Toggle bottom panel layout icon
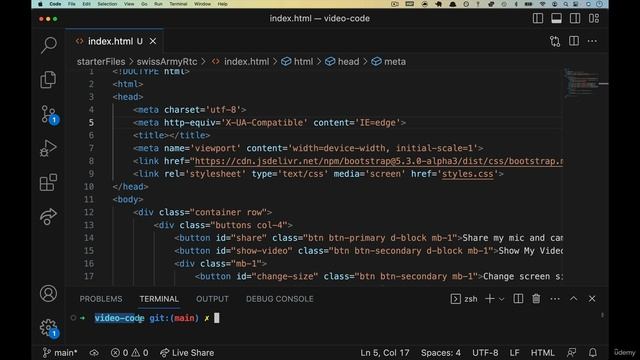The image size is (640, 360). (556, 18)
